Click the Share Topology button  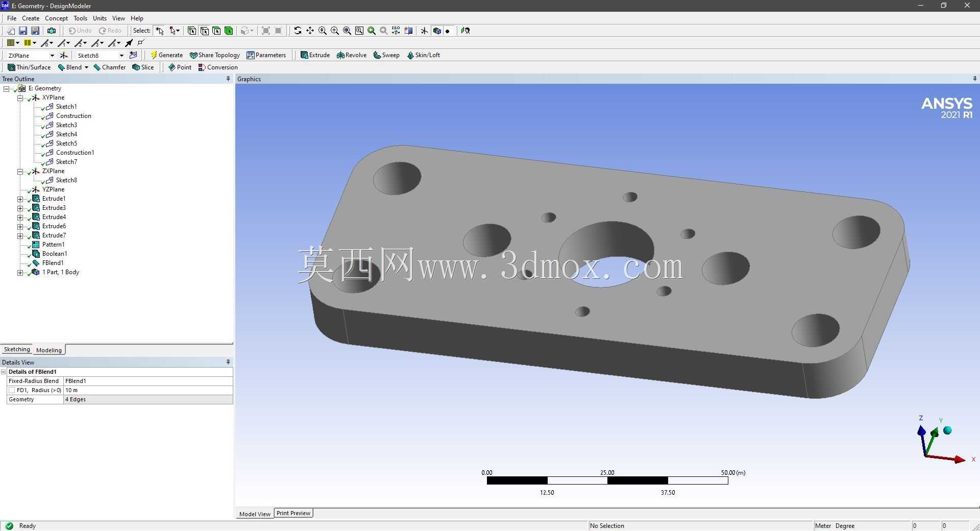tap(215, 55)
